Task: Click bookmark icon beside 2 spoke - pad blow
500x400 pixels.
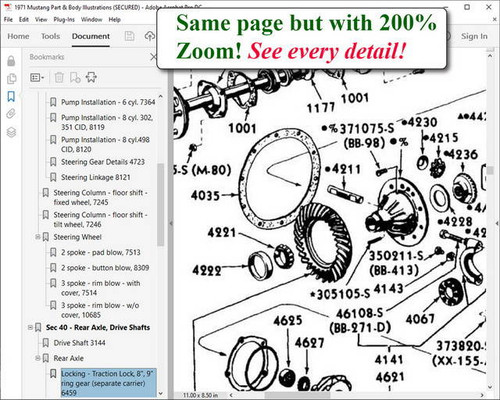Action: (53, 252)
